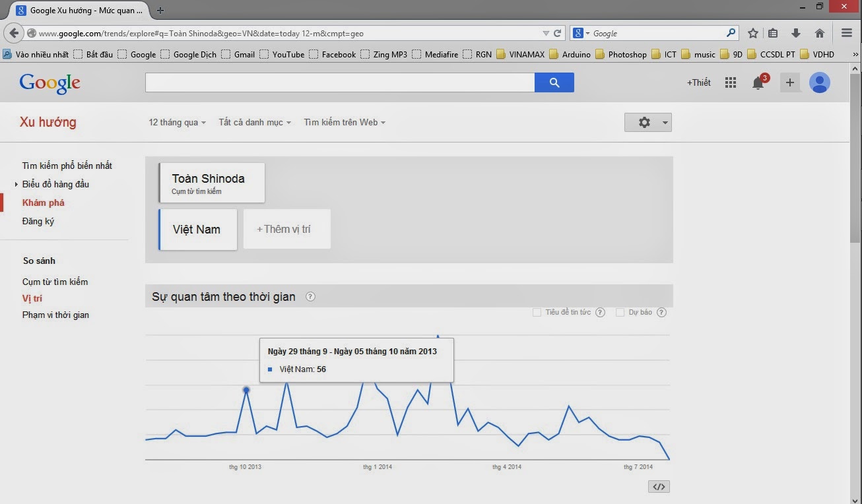This screenshot has width=862, height=504.
Task: Open the Firefox hamburger menu
Action: point(846,32)
